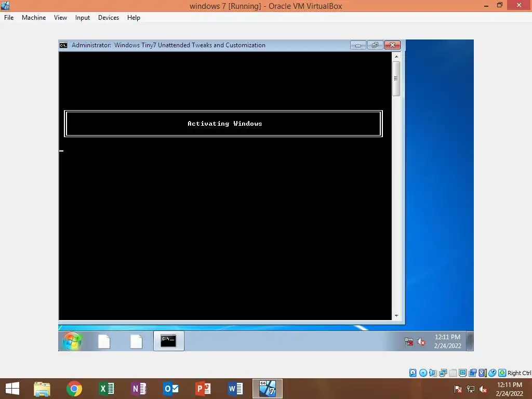
Task: Click the console scrollbar down arrow
Action: pyautogui.click(x=396, y=316)
